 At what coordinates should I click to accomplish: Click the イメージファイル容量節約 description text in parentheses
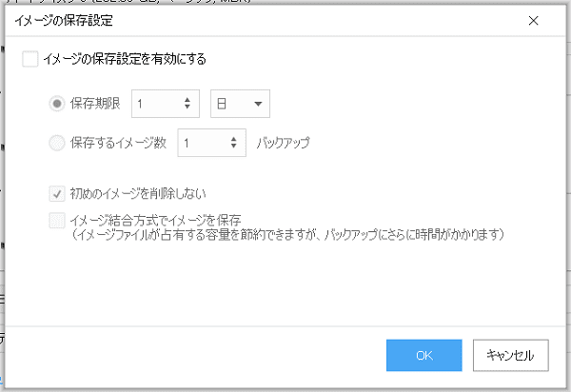[285, 233]
